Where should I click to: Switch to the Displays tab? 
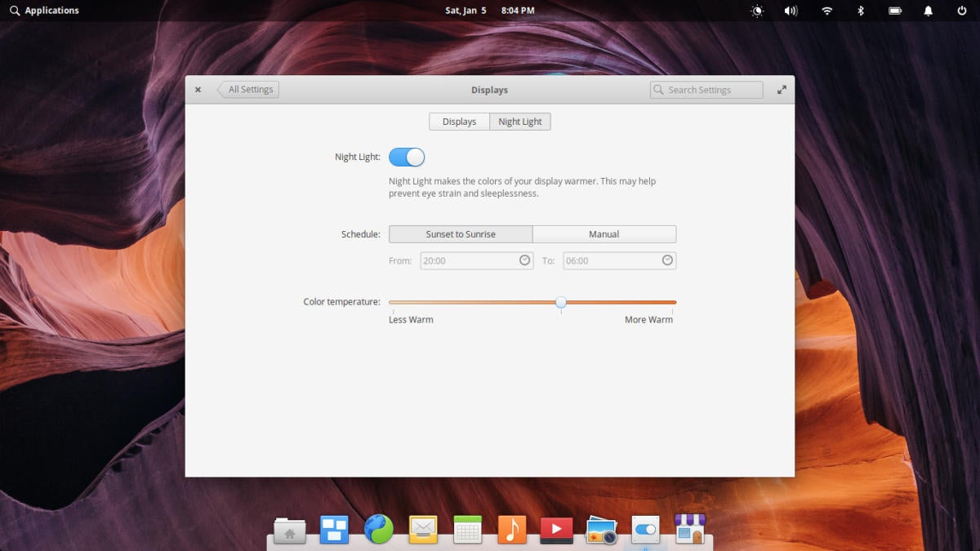(x=459, y=122)
